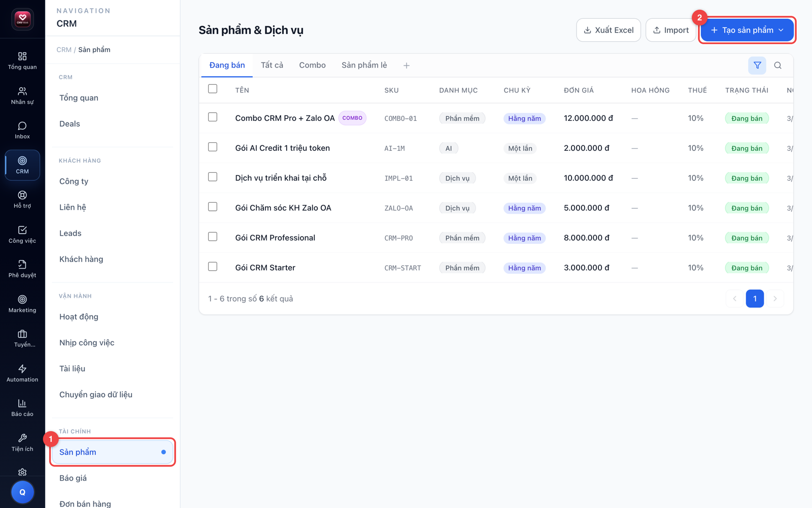Select page 1 in pagination
Viewport: 812px width, 508px height.
coord(755,299)
